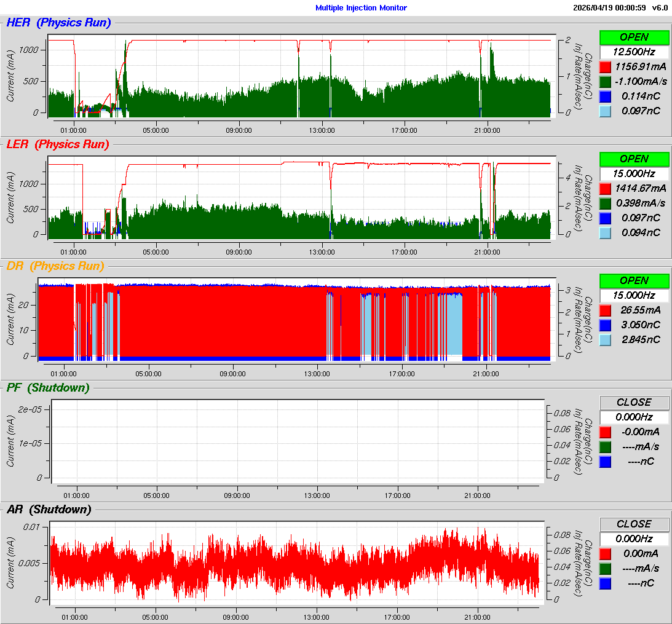Viewport: 672px width, 624px height.
Task: Click the Multiple Injection Monitor title
Action: (361, 8)
